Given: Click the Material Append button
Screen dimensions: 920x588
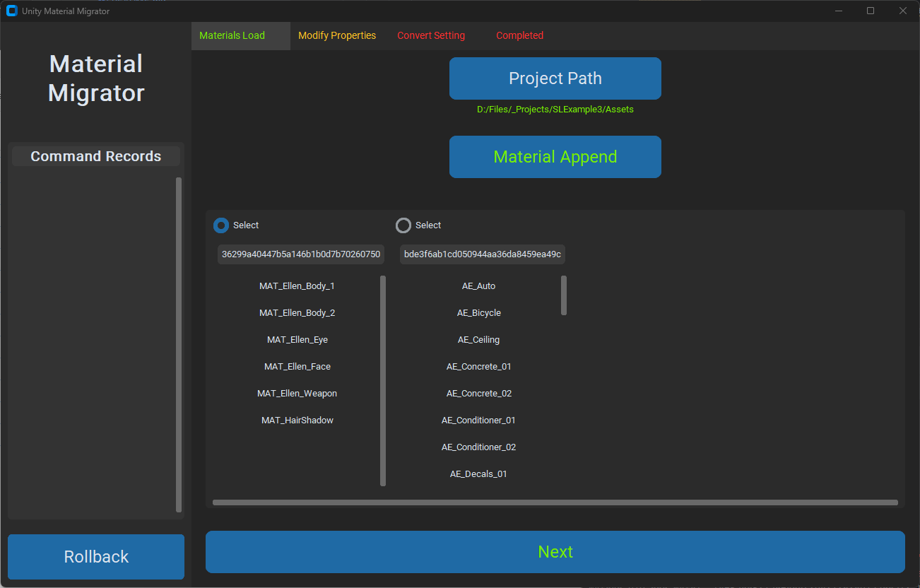Looking at the screenshot, I should [x=555, y=157].
